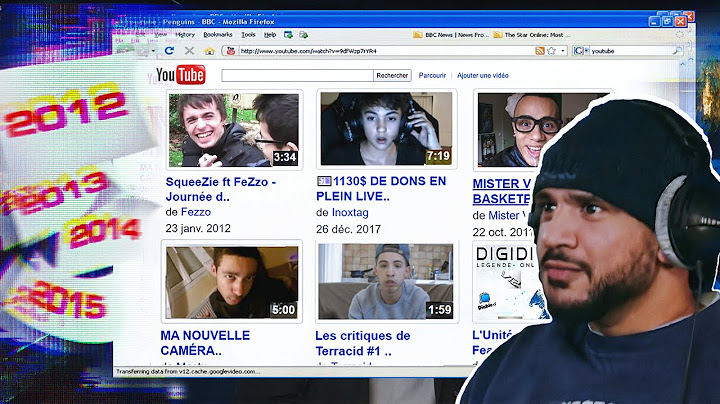This screenshot has height=404, width=720.
Task: Click the Firefox reload button
Action: coord(169,50)
